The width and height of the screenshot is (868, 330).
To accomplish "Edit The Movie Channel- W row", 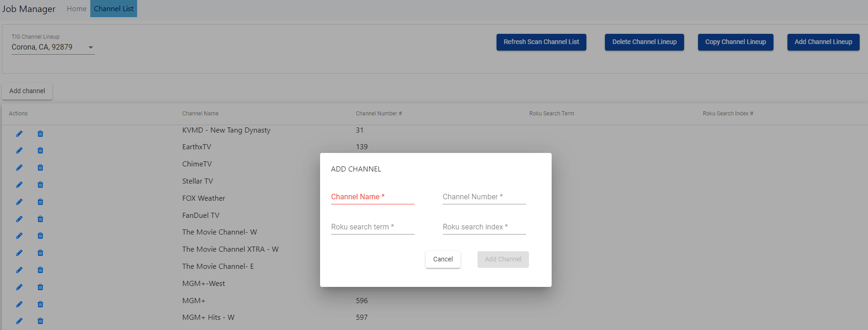I will coord(19,235).
